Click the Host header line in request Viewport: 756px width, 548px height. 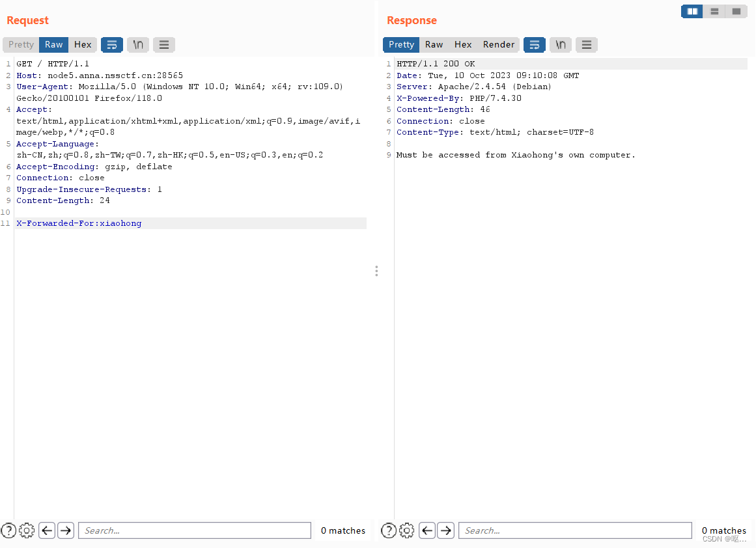point(100,75)
